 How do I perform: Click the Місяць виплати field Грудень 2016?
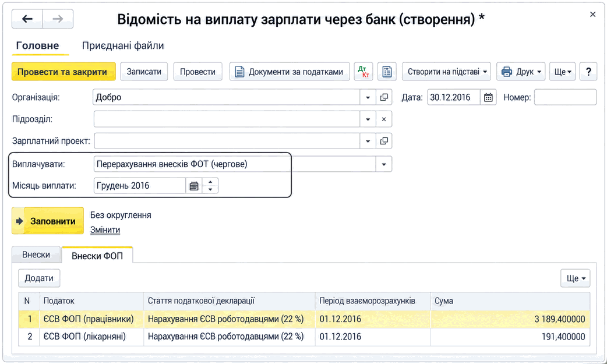(x=140, y=186)
